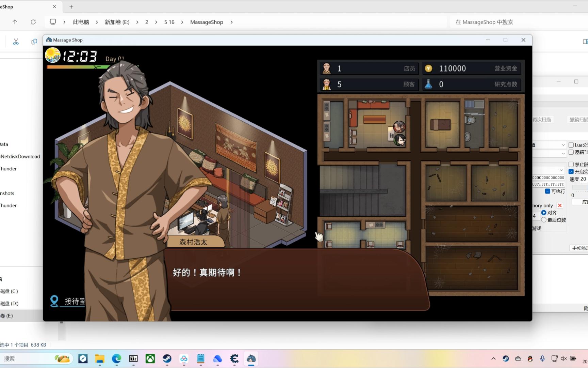Click the customer (顾客) portrait icon
Screen dimensions: 588x368
(x=327, y=84)
